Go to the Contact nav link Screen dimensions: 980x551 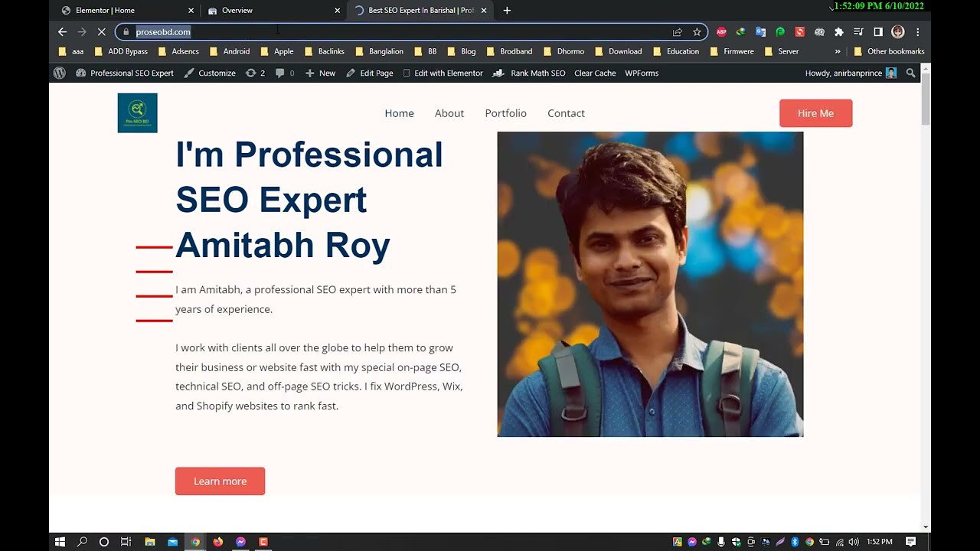click(566, 113)
